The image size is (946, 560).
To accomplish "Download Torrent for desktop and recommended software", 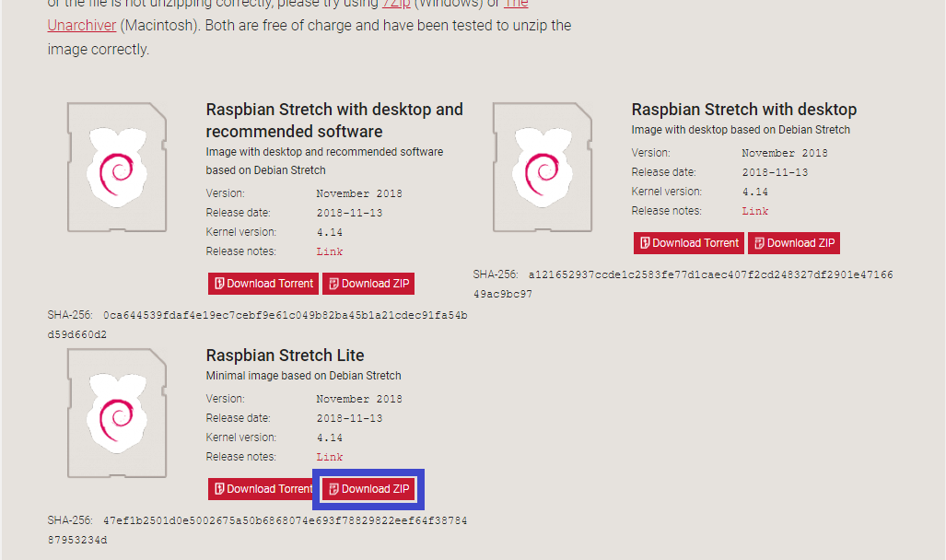I will (x=263, y=284).
